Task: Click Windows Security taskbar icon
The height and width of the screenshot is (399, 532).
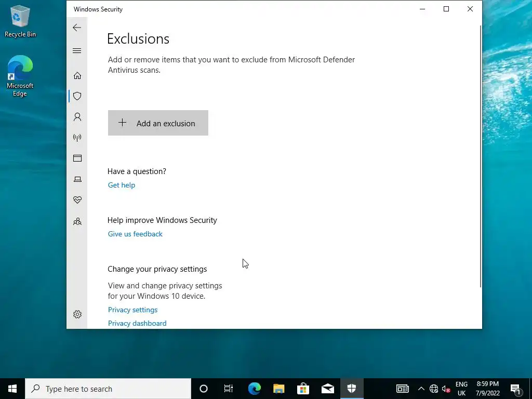Action: tap(352, 389)
